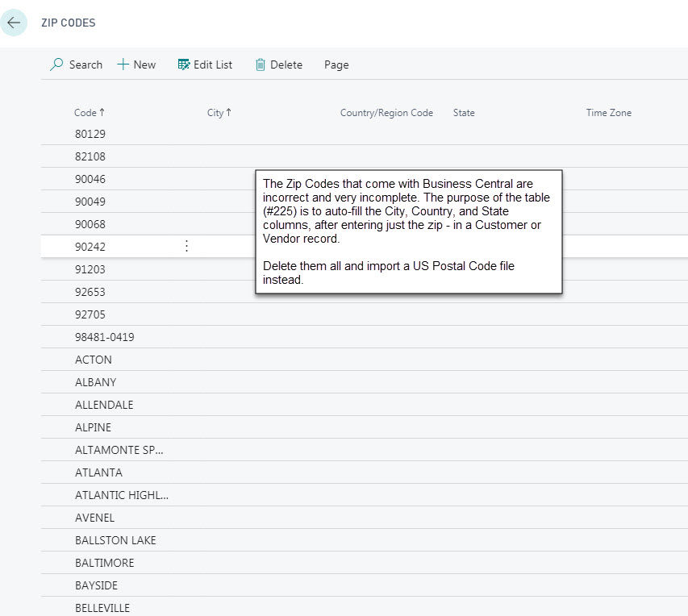This screenshot has height=616, width=688.
Task: Select the 98481-0419 code entry
Action: [x=105, y=337]
